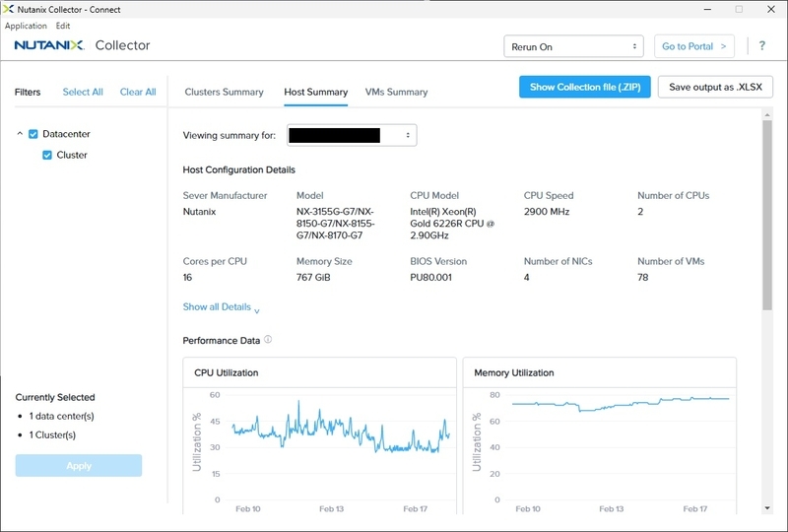Click the model value NX-3155G-G7 text
The image size is (788, 532).
(336, 224)
